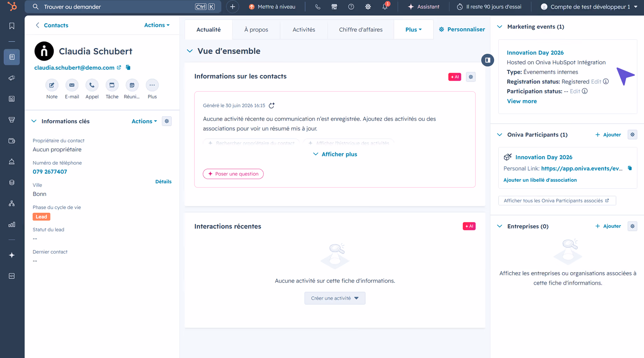644x358 pixels.
Task: Open the HubSpot sprocket home logo
Action: [12, 6]
